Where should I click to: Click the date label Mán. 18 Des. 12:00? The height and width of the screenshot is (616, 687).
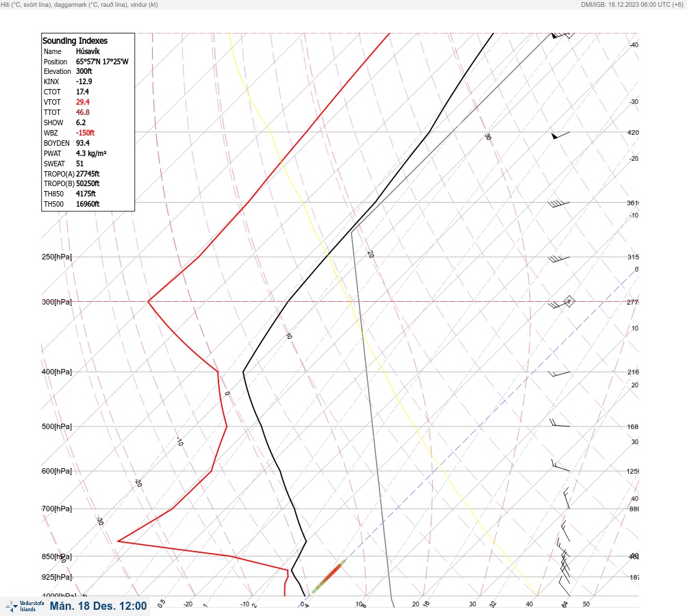98,606
